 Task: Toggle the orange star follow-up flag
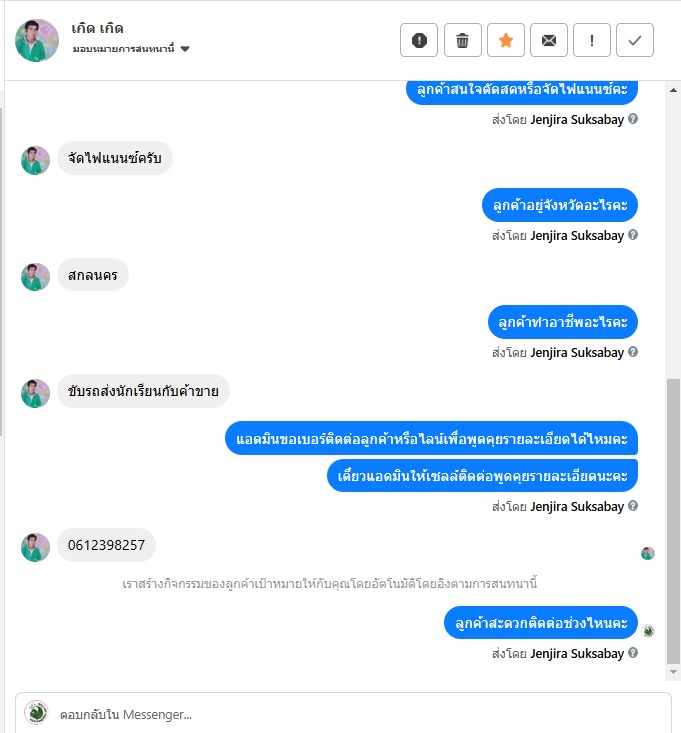tap(506, 40)
